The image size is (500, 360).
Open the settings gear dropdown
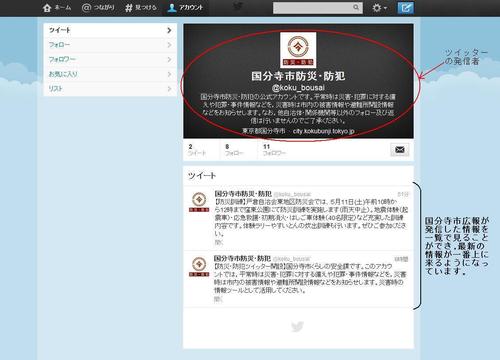pos(380,8)
